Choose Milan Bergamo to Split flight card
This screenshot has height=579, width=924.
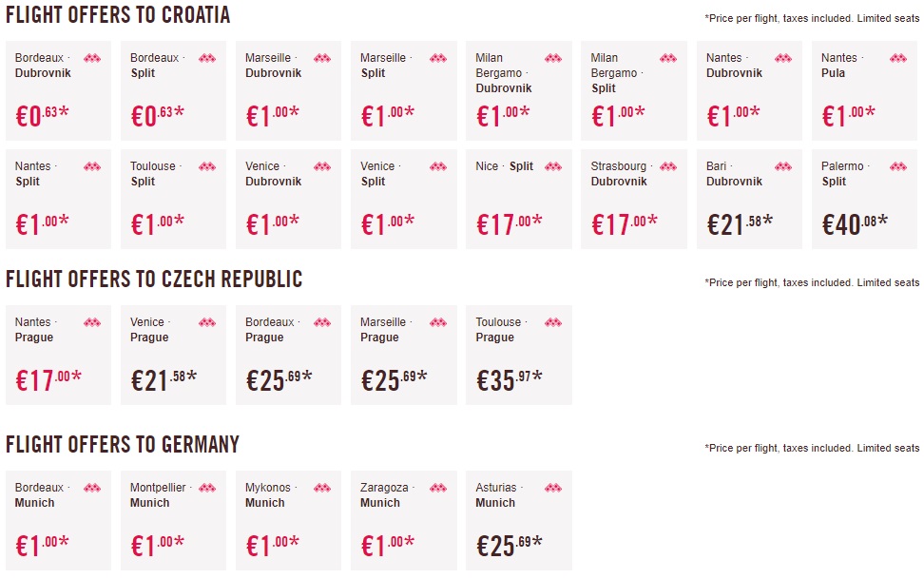[x=634, y=90]
